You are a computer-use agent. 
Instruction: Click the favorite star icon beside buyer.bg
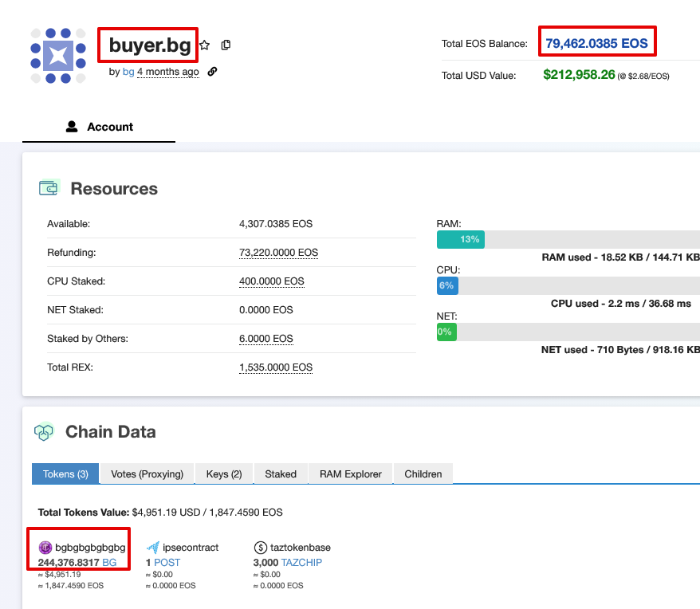pyautogui.click(x=204, y=45)
